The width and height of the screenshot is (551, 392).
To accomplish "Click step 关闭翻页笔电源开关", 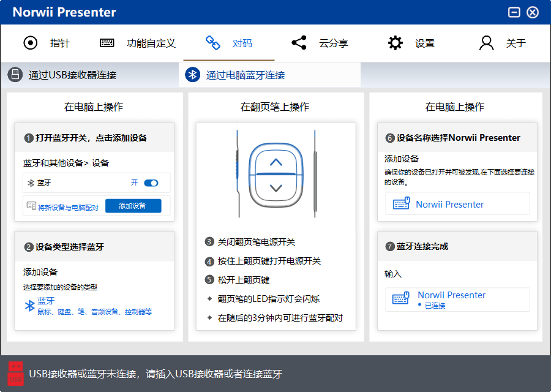I will (256, 242).
